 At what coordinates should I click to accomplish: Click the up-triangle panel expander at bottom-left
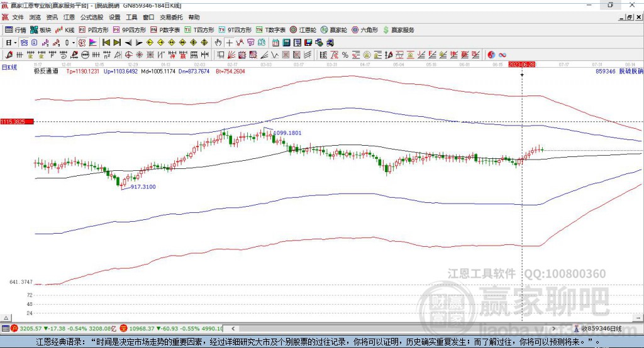[x=6, y=318]
